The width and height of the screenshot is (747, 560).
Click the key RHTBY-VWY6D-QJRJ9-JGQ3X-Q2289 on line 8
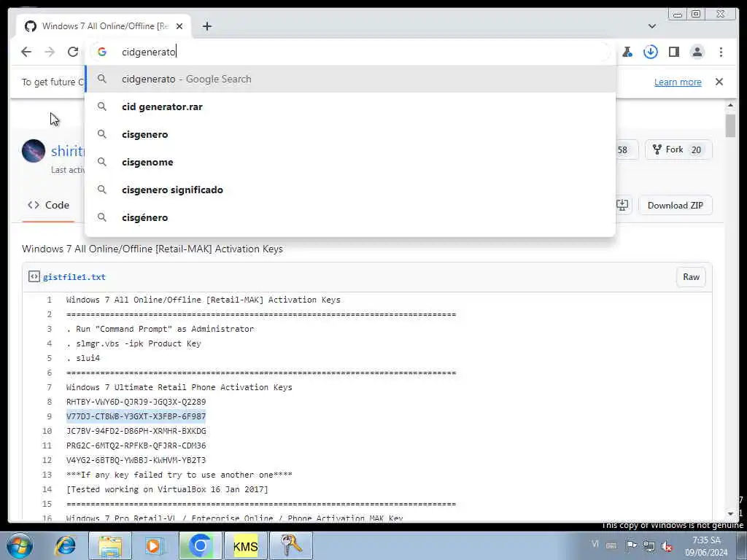tap(136, 402)
